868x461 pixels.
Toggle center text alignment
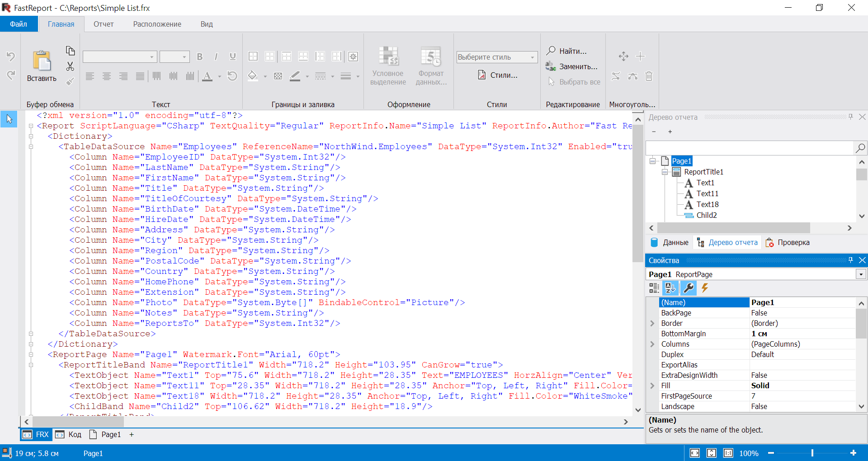coord(107,76)
